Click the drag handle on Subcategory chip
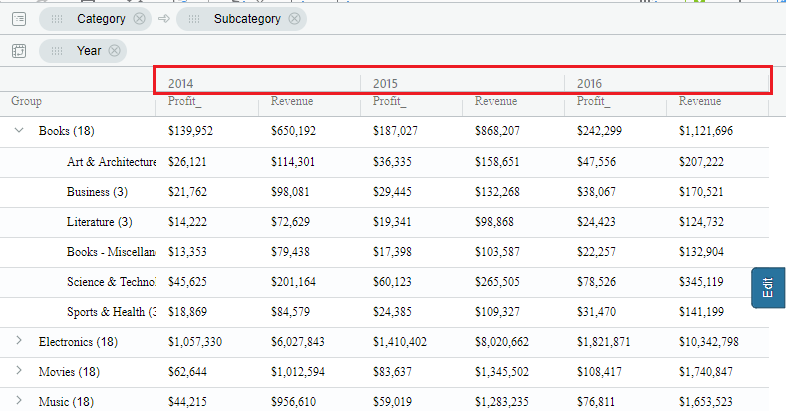The height and width of the screenshot is (411, 786). (194, 19)
